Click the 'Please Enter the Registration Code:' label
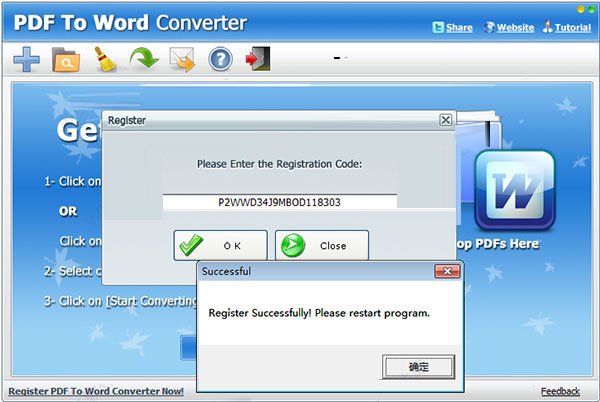This screenshot has height=402, width=600. (279, 164)
